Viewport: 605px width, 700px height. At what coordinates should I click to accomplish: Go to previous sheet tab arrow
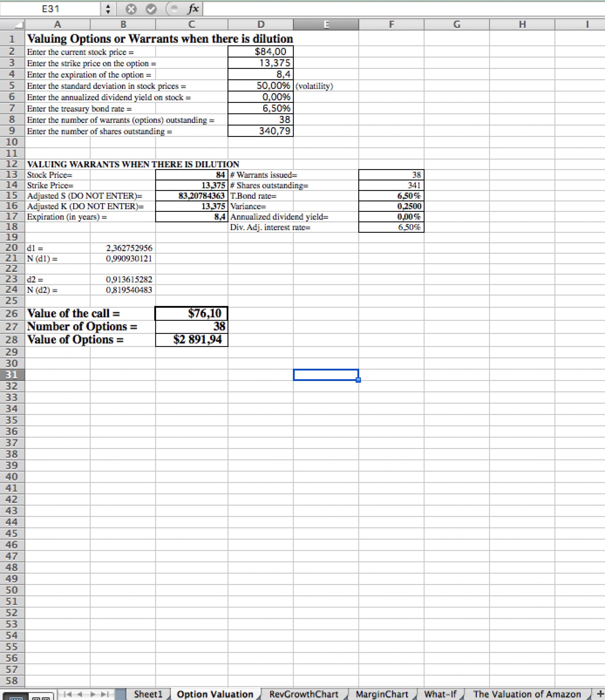pyautogui.click(x=80, y=694)
